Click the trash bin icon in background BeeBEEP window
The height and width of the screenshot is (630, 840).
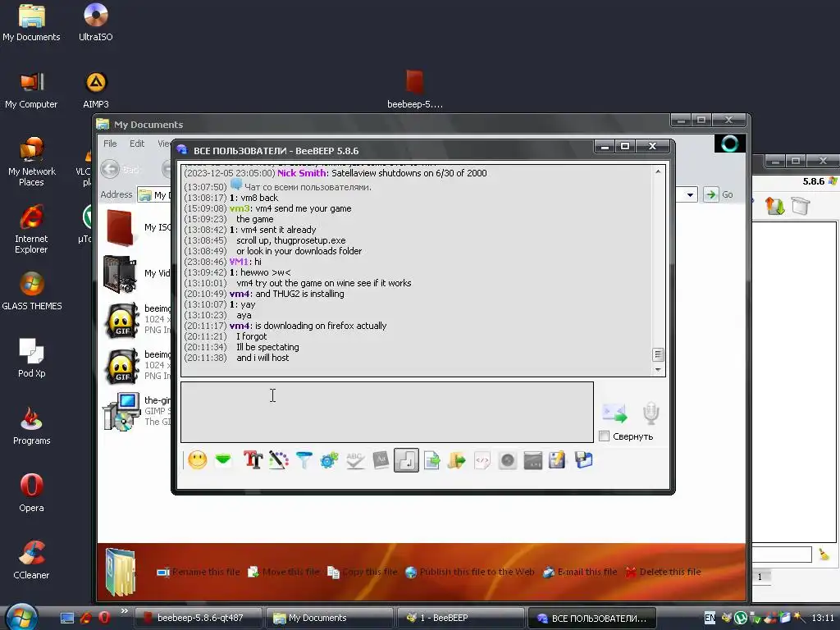click(801, 205)
